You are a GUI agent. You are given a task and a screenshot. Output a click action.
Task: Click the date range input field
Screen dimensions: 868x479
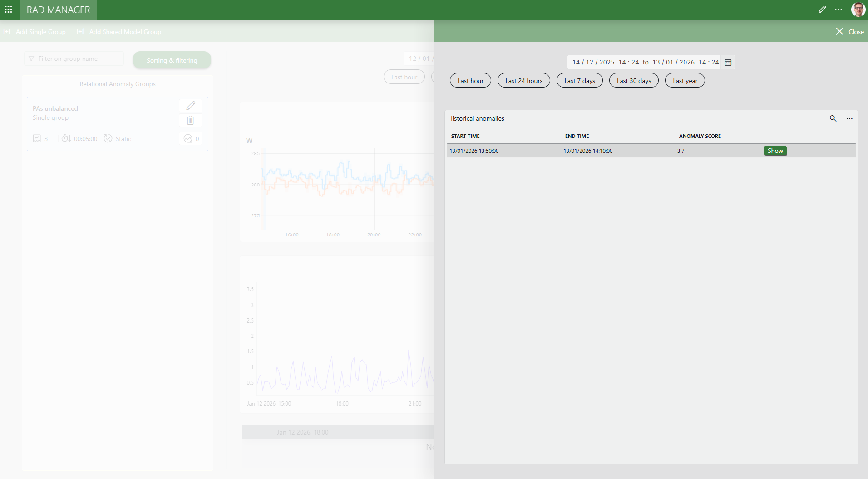point(645,63)
